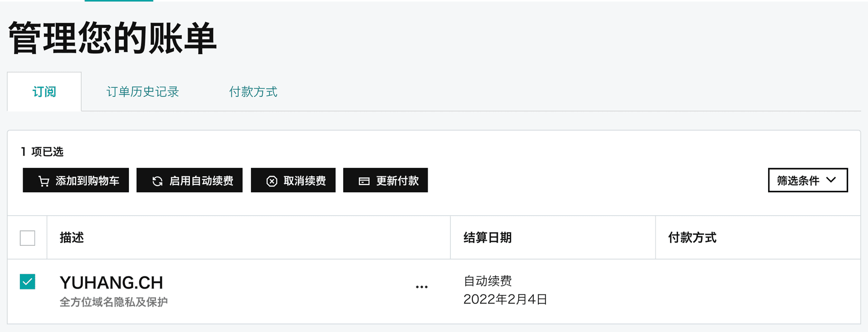Viewport: 868px width, 332px height.
Task: Click the cancel renewal circled-X icon
Action: point(272,181)
